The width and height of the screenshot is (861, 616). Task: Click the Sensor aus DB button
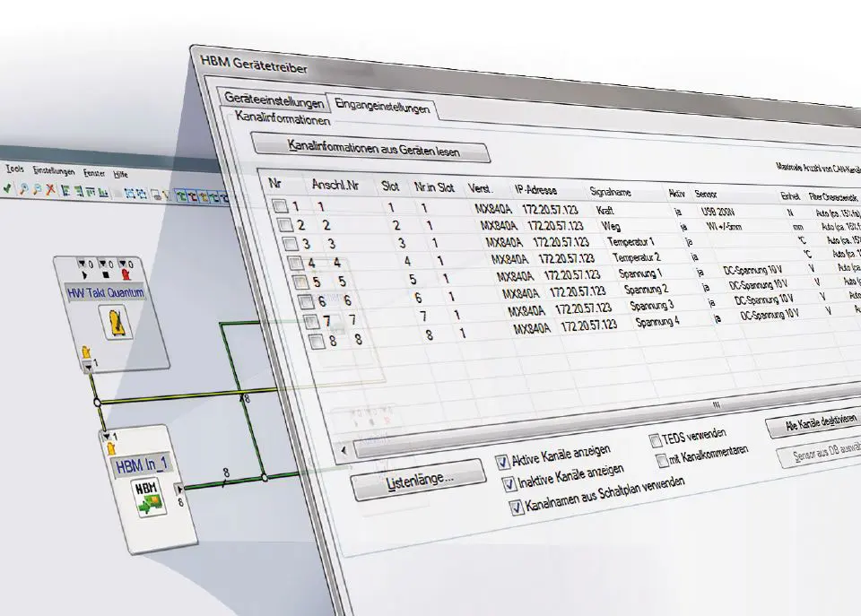point(821,454)
